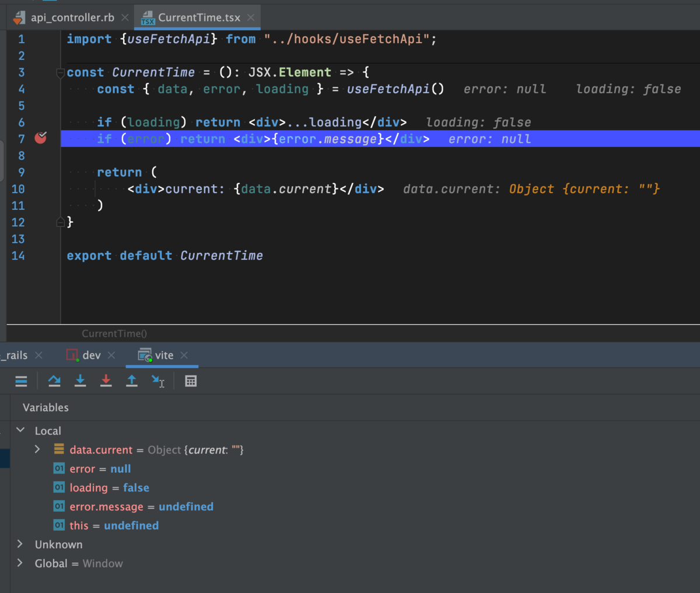Expand the Unknown variables group
Screen dimensions: 700x593
click(x=19, y=544)
